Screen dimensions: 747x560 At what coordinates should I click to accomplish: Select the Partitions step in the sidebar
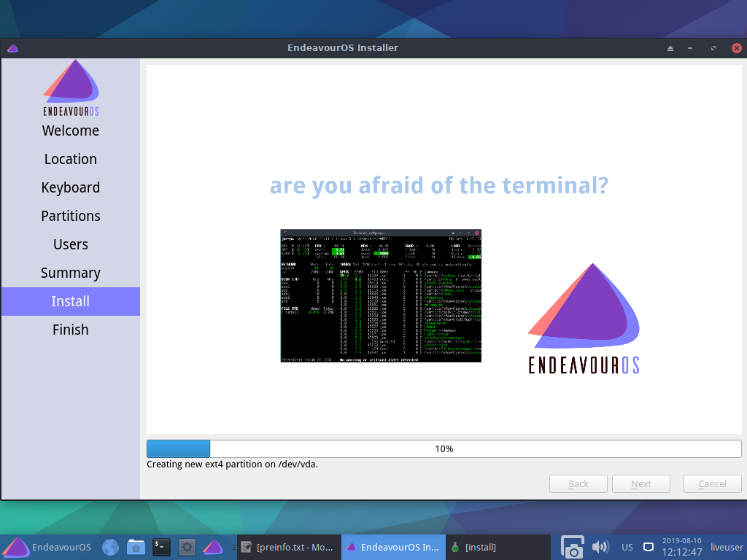click(70, 216)
